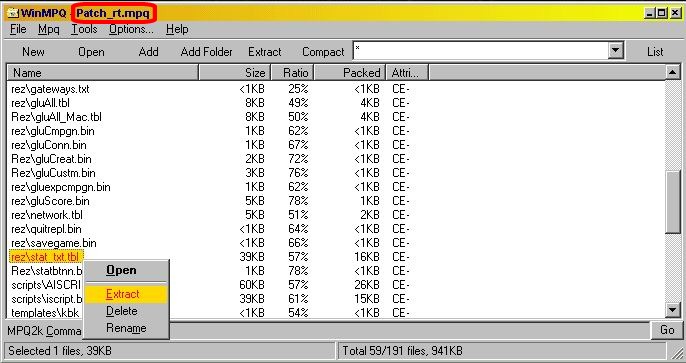Image resolution: width=686 pixels, height=363 pixels.
Task: Click the New toolbar button
Action: 33,52
